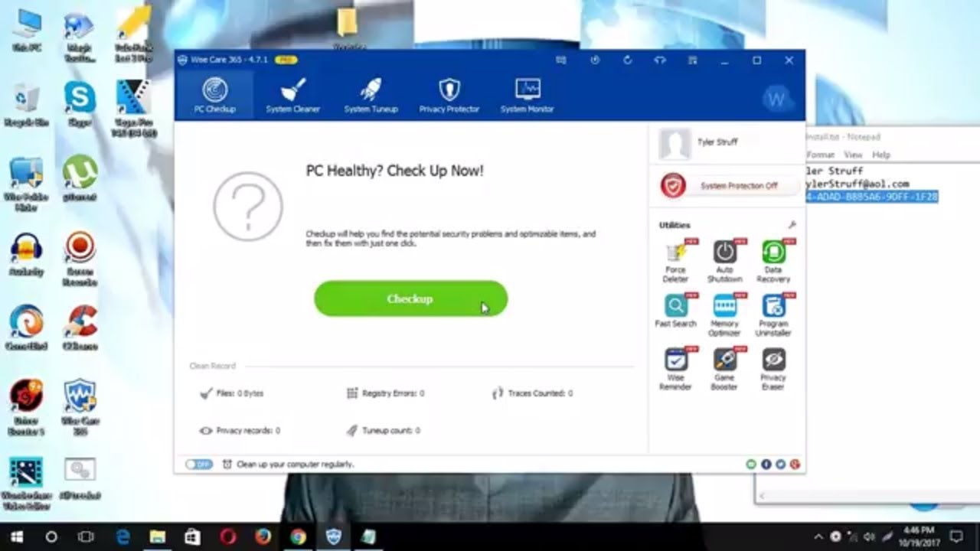Open the System Monitor tab
The image size is (980, 551).
(527, 96)
